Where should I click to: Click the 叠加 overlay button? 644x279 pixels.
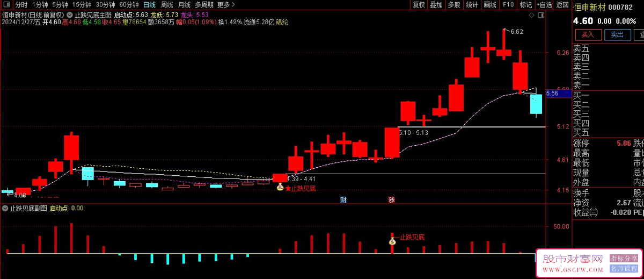[436, 5]
